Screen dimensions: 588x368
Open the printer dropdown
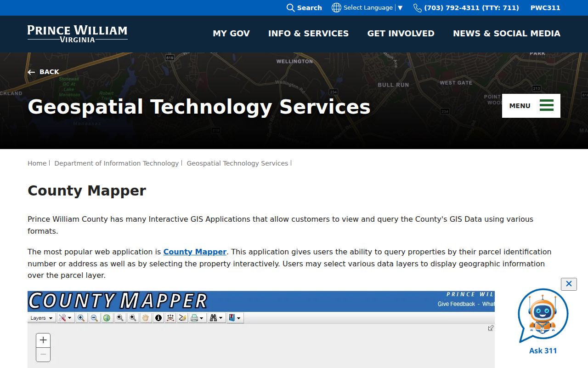(x=198, y=318)
